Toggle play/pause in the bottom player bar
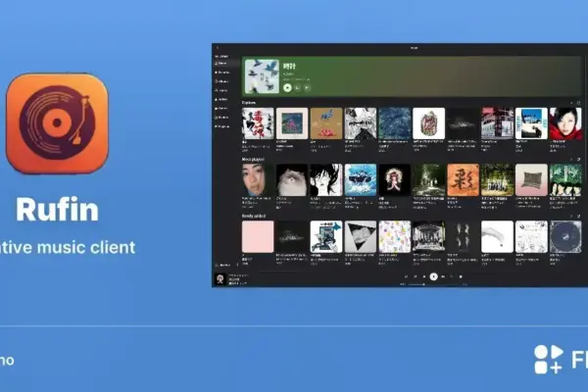Viewport: 588px width, 392px height. point(433,276)
